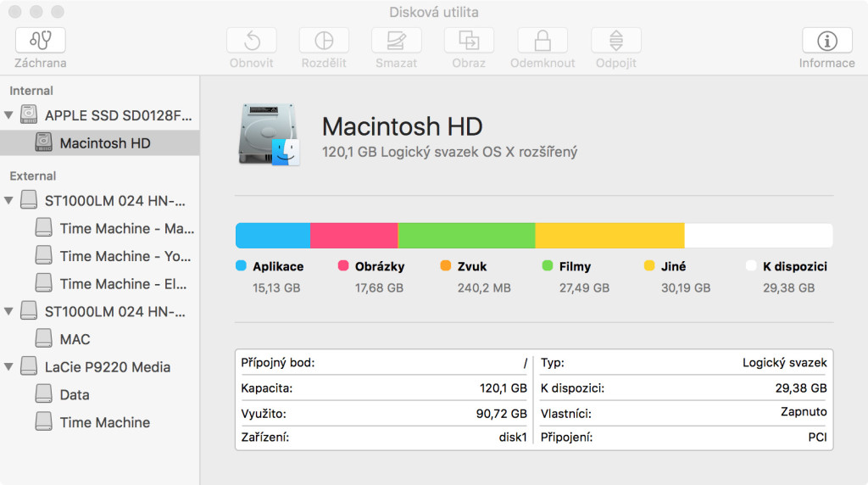
Task: Click the Time Machine - Ma... volume icon
Action: point(44,227)
